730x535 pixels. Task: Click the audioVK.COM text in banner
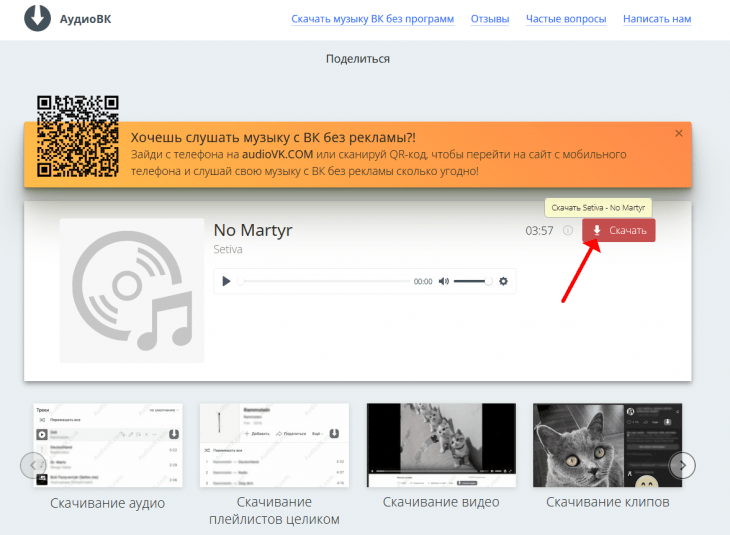click(277, 154)
